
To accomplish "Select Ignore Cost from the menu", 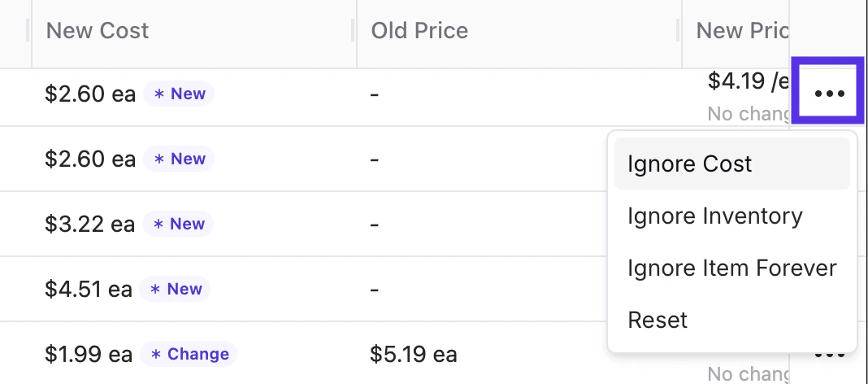I will click(690, 164).
